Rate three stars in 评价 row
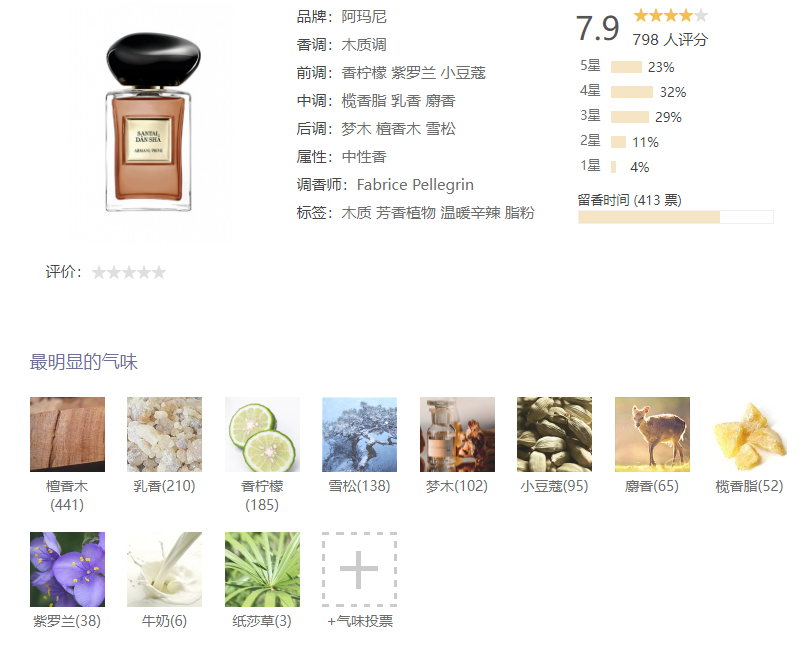 tap(129, 272)
